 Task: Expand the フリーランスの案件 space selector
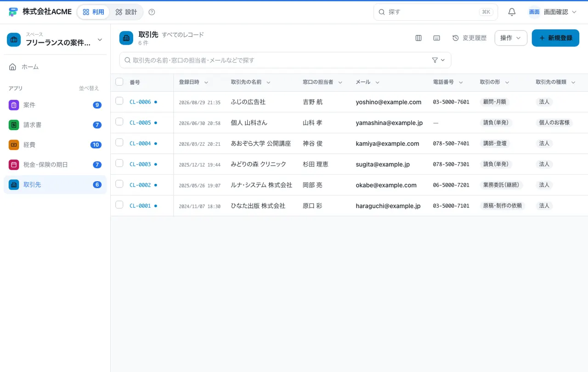(55, 40)
